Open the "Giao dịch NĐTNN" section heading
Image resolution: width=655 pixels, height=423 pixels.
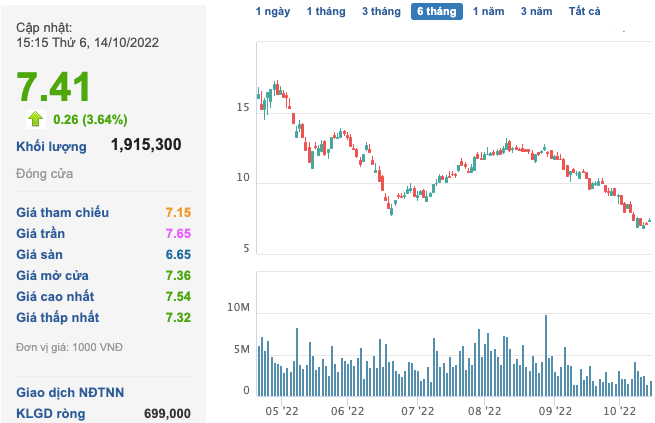click(70, 392)
